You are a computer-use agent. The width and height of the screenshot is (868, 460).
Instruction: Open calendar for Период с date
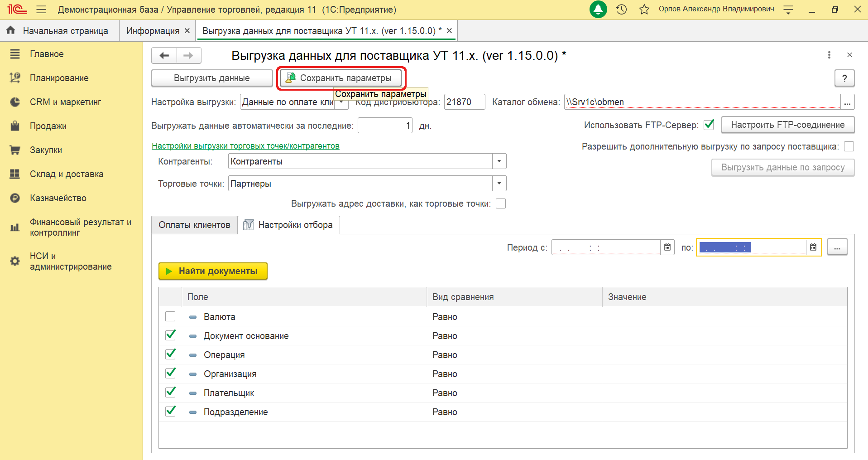(x=667, y=247)
